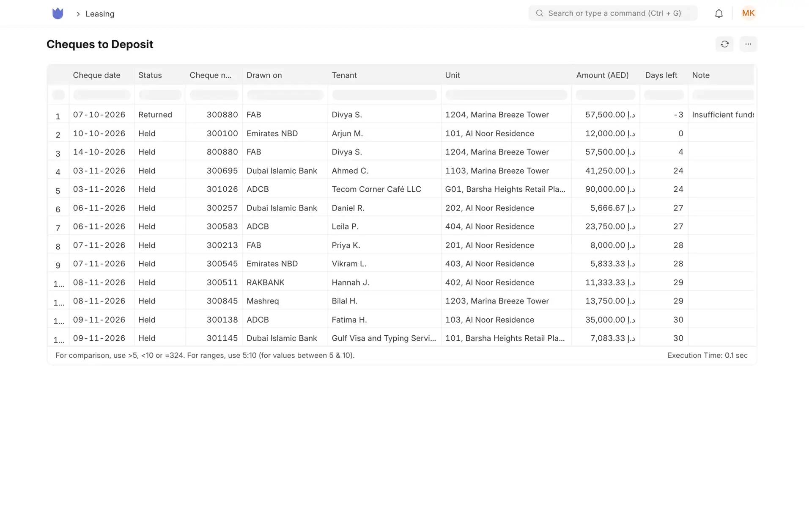Select the Returned status cell

pos(160,115)
